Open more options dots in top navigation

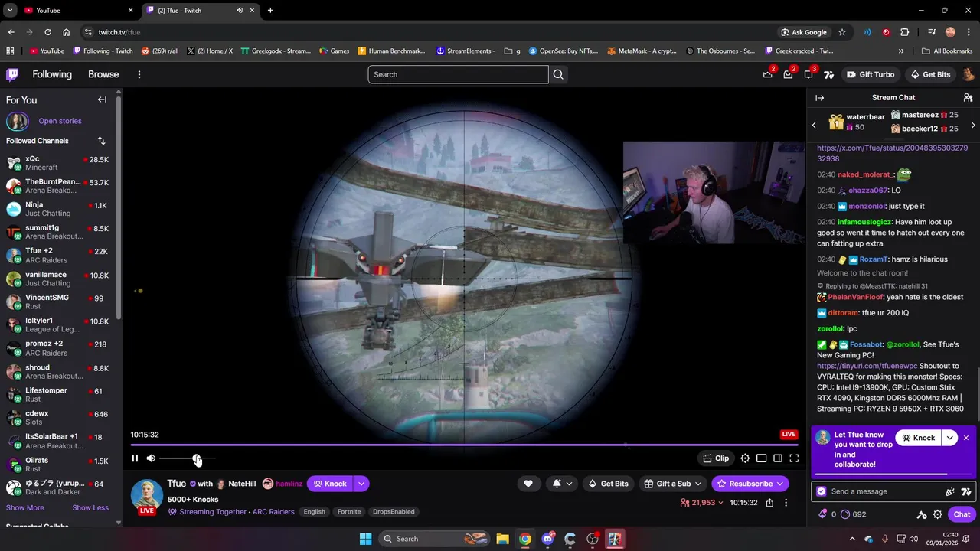click(x=139, y=74)
